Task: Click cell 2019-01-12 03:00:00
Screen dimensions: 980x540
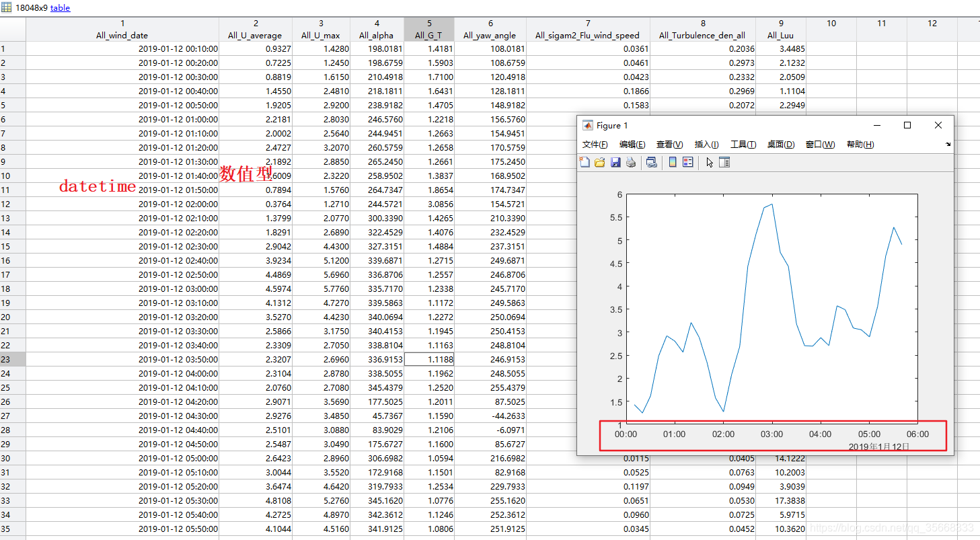Action: tap(122, 288)
